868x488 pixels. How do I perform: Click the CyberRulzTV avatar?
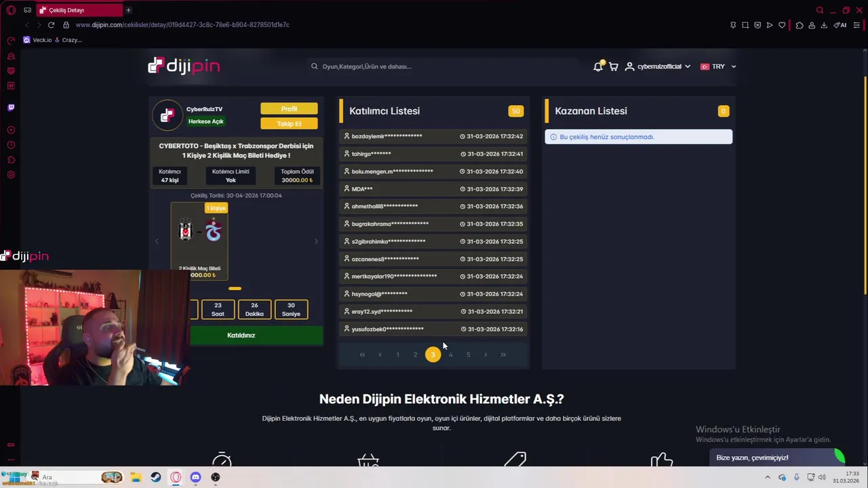point(167,116)
